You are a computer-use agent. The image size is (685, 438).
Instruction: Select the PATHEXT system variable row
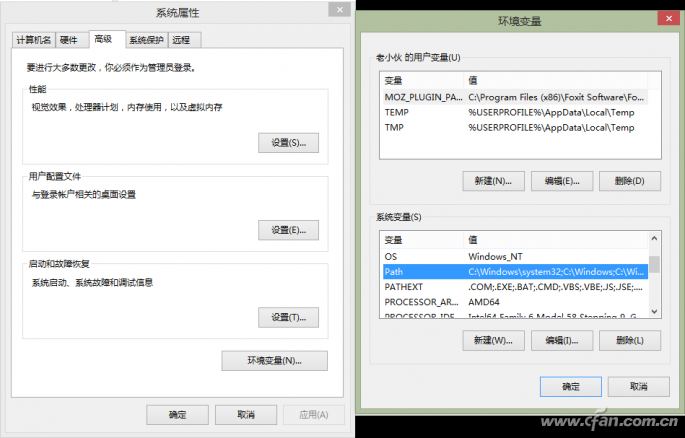(515, 287)
